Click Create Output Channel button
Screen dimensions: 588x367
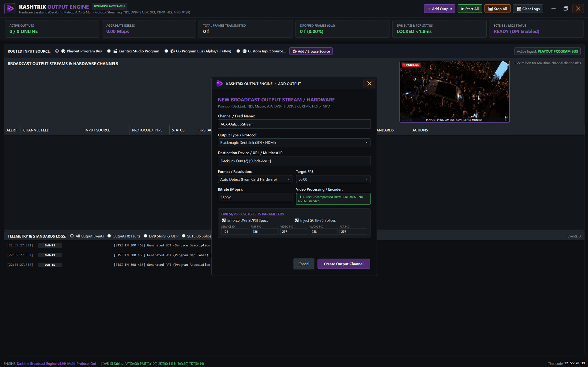point(344,264)
